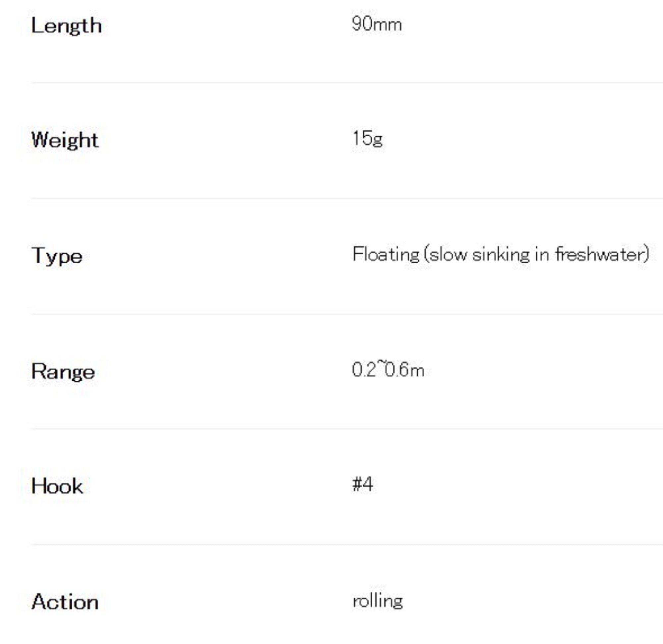This screenshot has width=663, height=644.
Task: Click the Hook label
Action: [57, 486]
